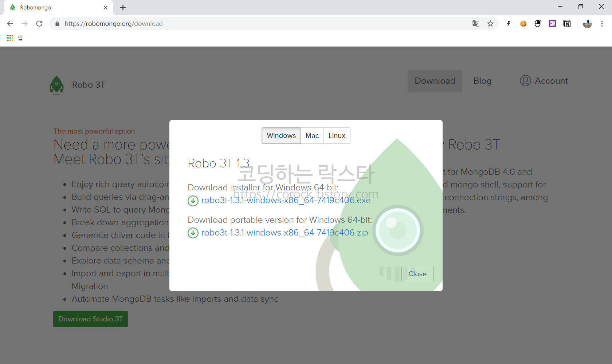The image size is (612, 364).
Task: Click the download arrow icon beside the .exe file
Action: click(x=193, y=201)
